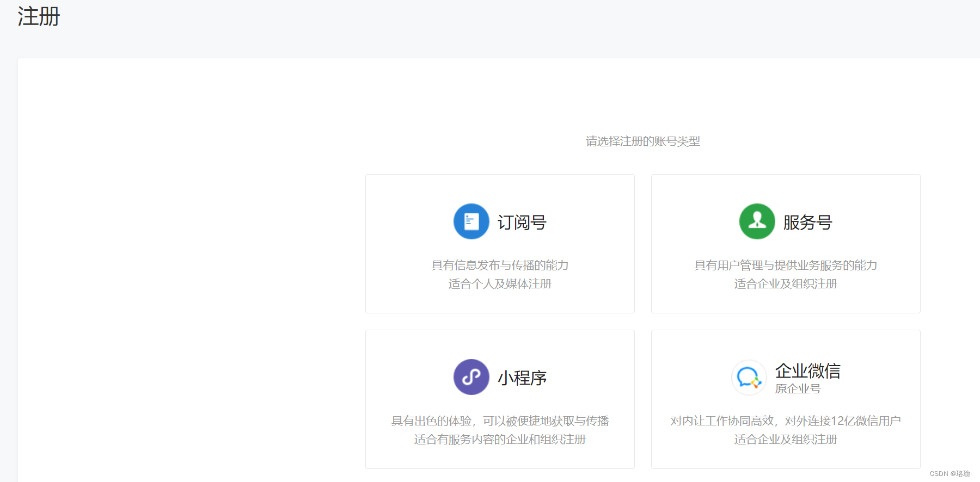Click the 注册 page title
Image resolution: width=980 pixels, height=482 pixels.
pyautogui.click(x=39, y=16)
